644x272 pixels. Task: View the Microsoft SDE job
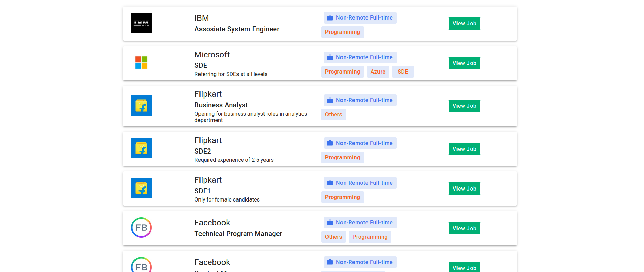pyautogui.click(x=464, y=63)
